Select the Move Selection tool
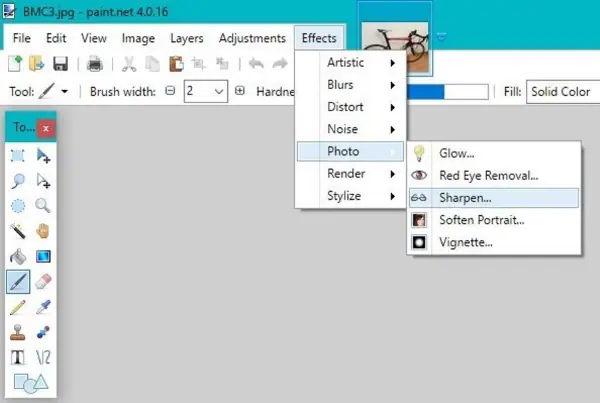Screen dimensions: 600x403 43,181
